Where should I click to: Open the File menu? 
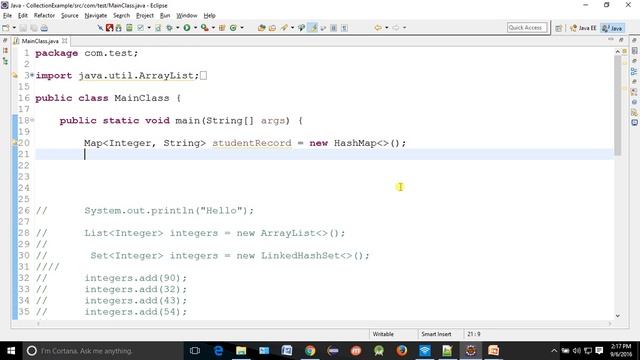(7, 16)
